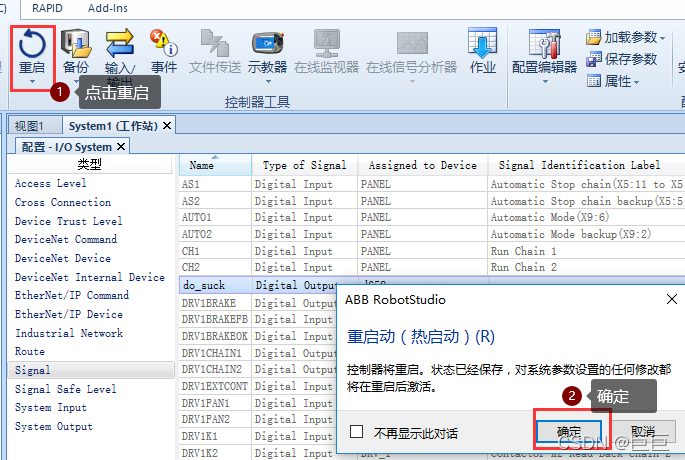Screen dimensions: 685x460
Task: Select Route in type list
Action: pyautogui.click(x=30, y=351)
